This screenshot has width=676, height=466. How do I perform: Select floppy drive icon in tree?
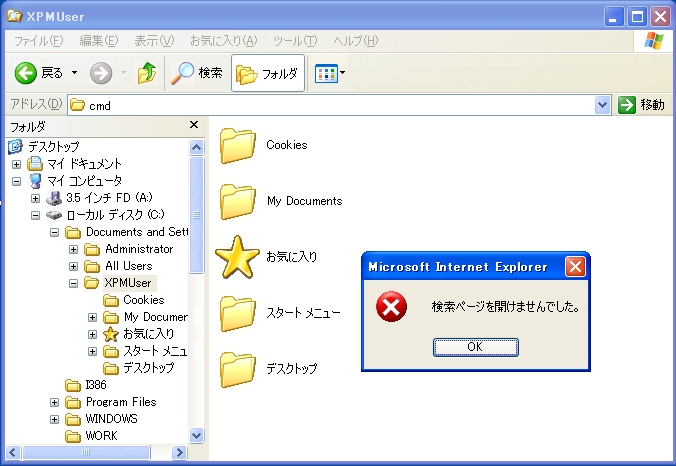pyautogui.click(x=54, y=198)
